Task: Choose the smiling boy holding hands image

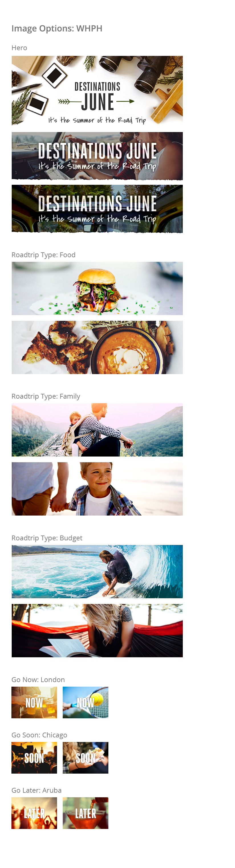Action: (x=97, y=489)
